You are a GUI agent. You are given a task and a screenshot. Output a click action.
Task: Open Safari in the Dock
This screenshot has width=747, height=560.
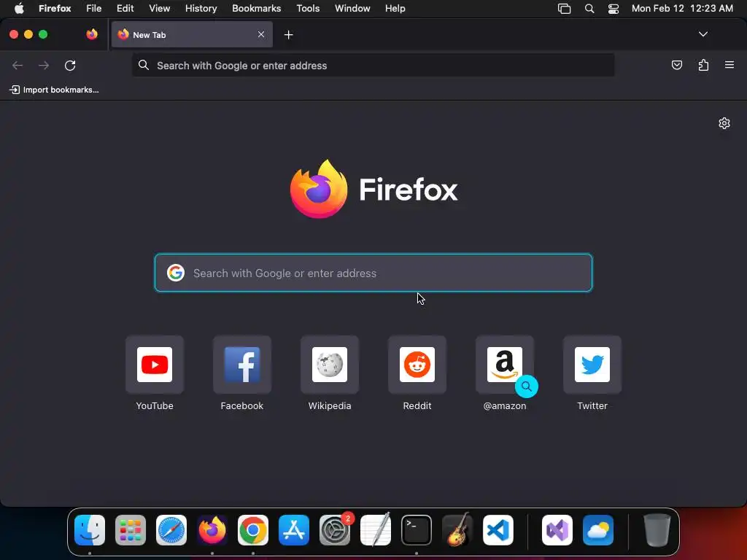171,530
